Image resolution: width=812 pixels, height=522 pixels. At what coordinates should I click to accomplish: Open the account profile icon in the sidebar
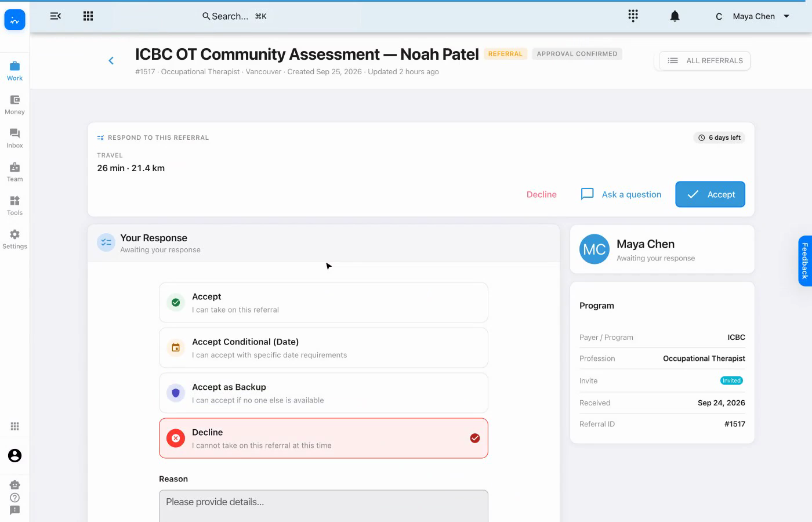click(14, 456)
